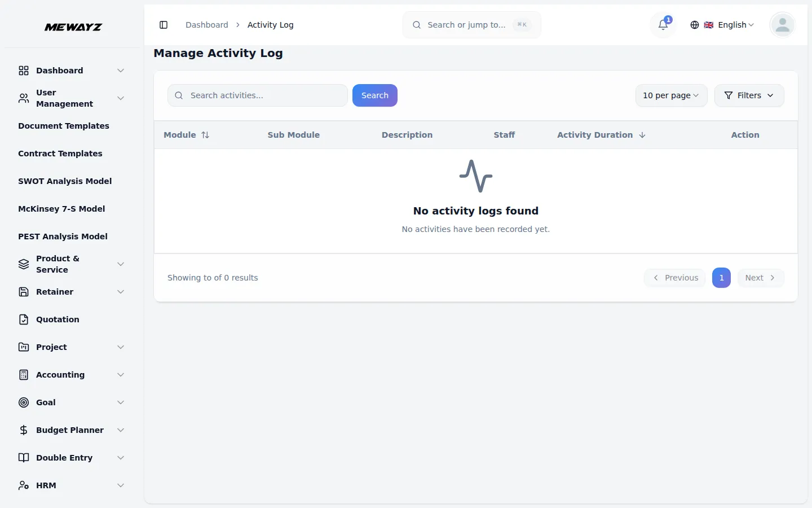
Task: Go to the Next page
Action: point(760,278)
